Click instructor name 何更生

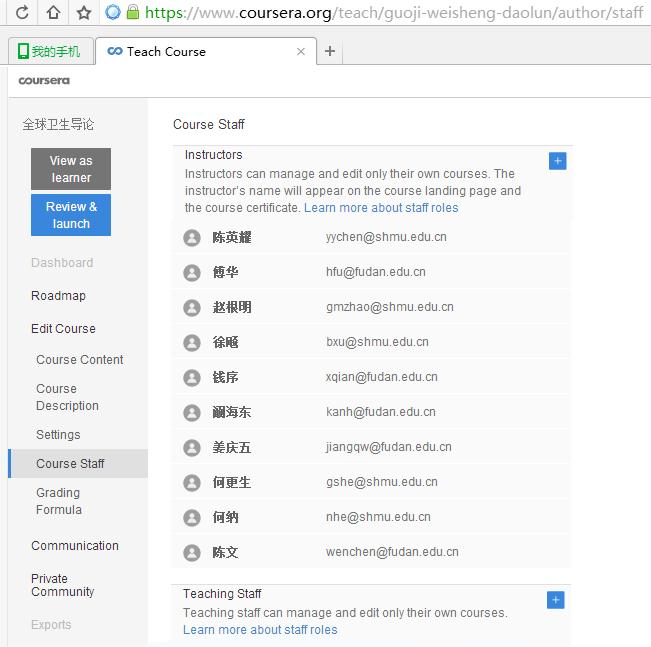click(x=232, y=482)
